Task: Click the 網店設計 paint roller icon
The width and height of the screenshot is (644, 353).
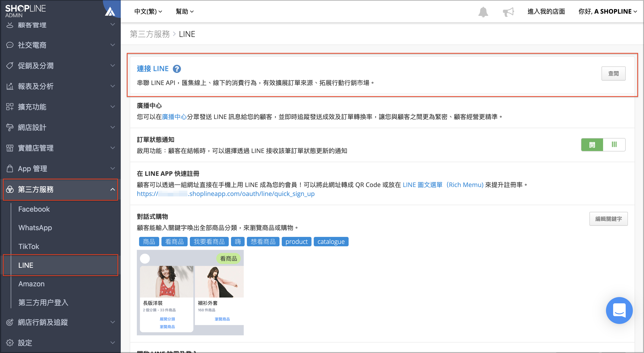Action: coord(10,127)
